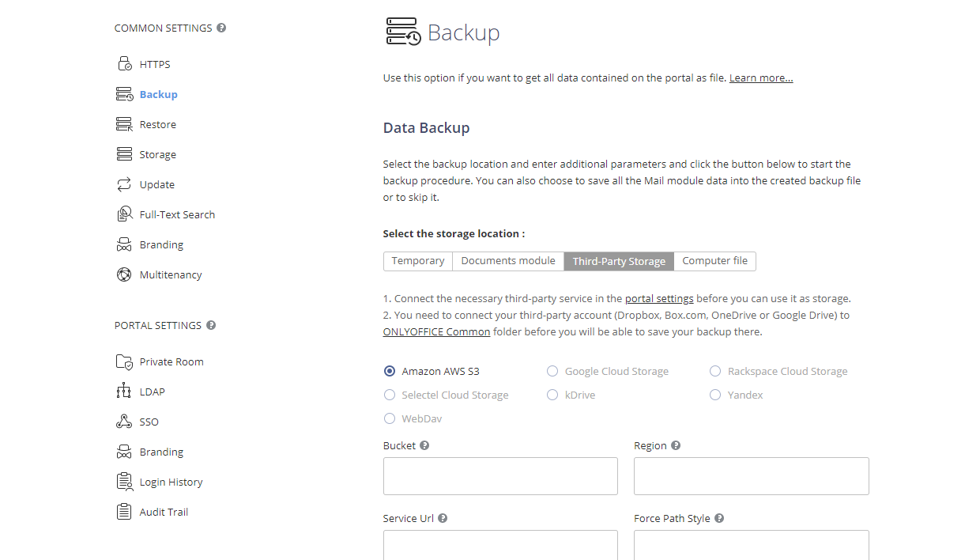
Task: Click inside the Bucket input field
Action: (500, 475)
